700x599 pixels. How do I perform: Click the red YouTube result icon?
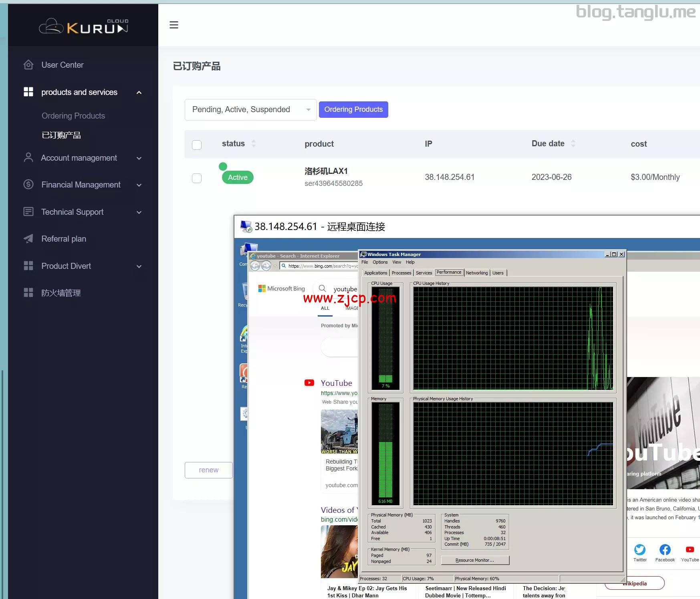(x=309, y=383)
